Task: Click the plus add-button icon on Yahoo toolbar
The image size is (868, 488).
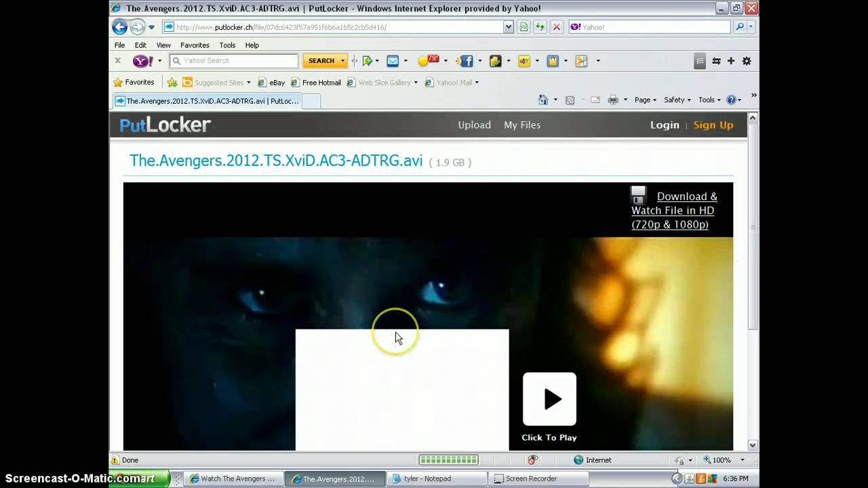Action: click(731, 61)
